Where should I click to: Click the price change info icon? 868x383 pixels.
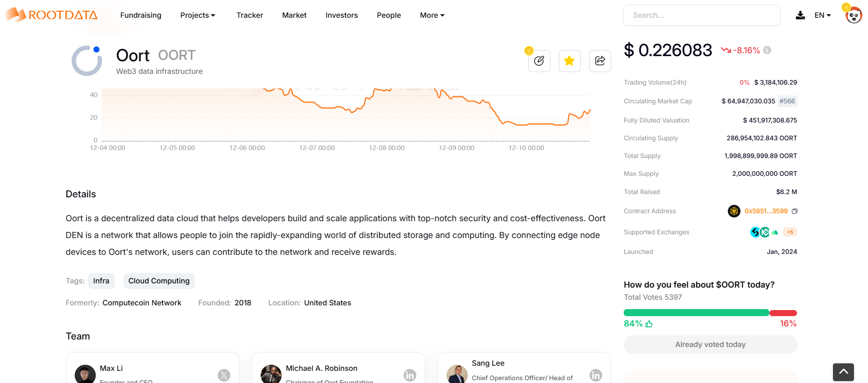pos(767,50)
